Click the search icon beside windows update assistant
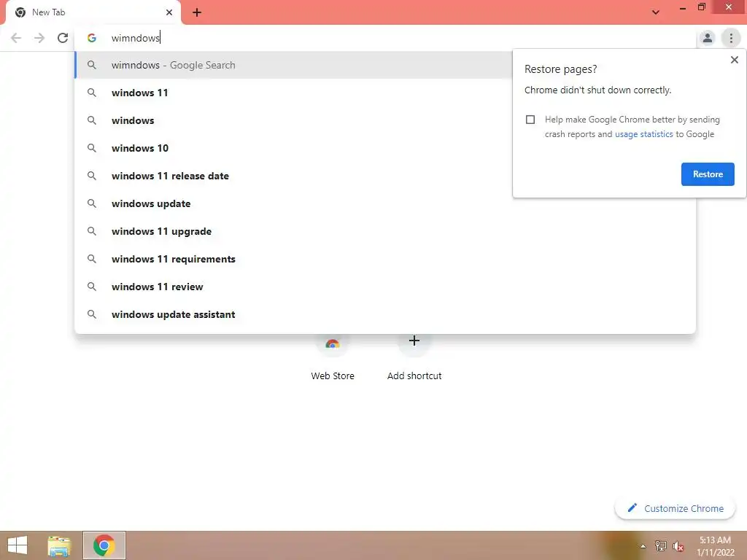 92,314
